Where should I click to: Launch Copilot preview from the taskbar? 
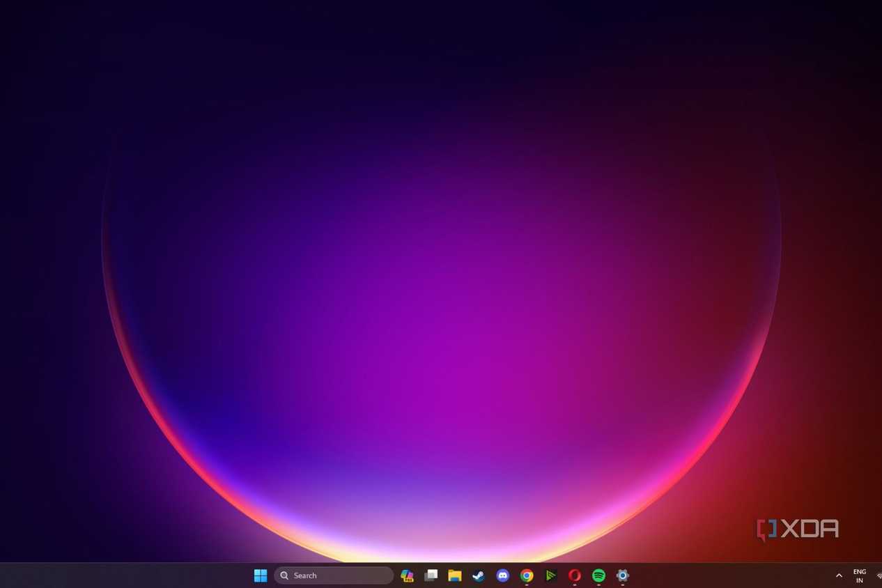[407, 575]
